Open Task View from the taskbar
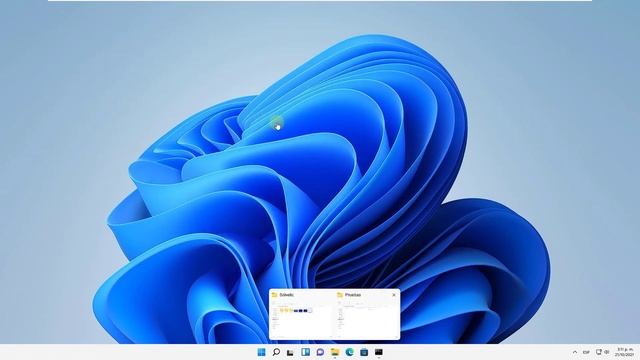The width and height of the screenshot is (640, 360). point(290,352)
